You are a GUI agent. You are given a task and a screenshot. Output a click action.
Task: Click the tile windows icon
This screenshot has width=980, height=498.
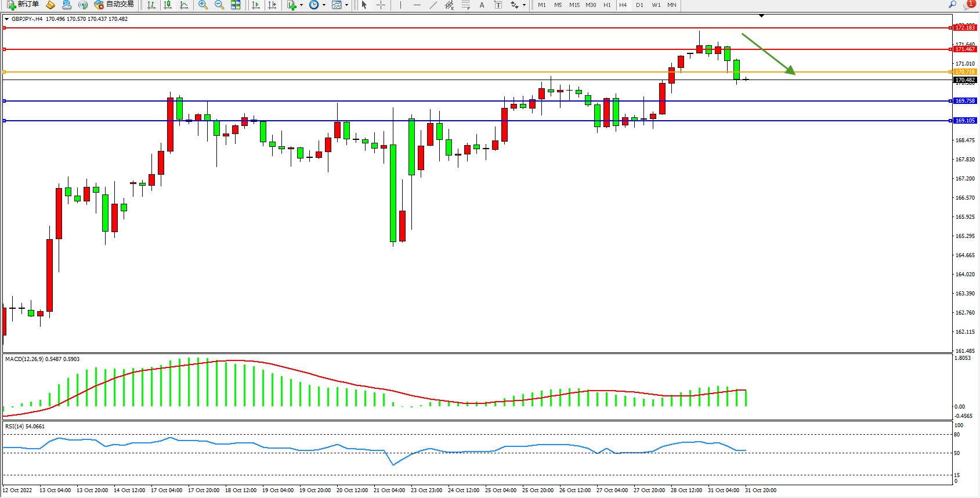pyautogui.click(x=236, y=5)
